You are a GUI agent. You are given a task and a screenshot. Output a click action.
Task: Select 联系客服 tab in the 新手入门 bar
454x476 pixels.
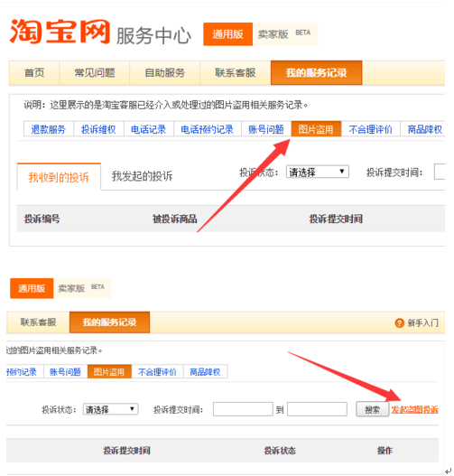tap(38, 322)
